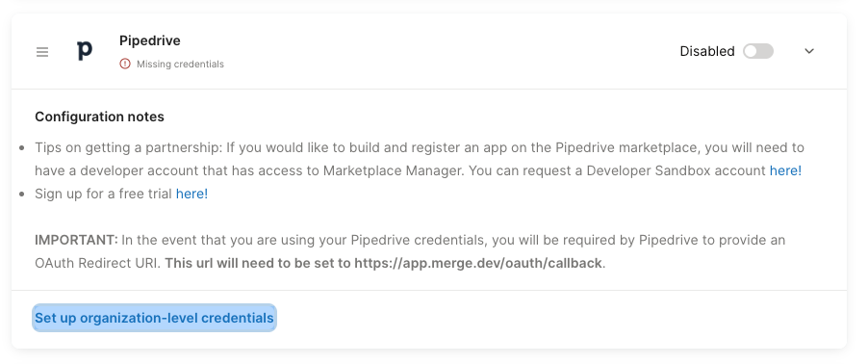Toggle the Disabled switch for Pipedrive
The image size is (868, 364).
point(758,52)
